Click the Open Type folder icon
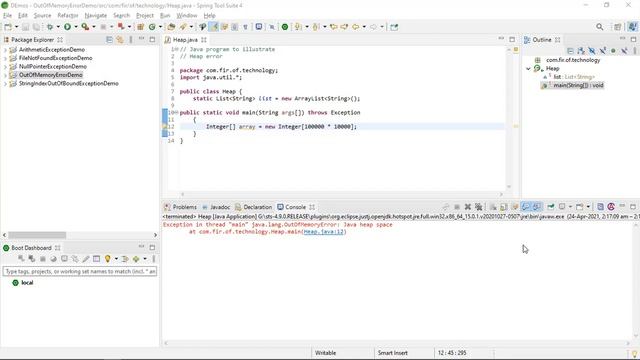This screenshot has width=640, height=360. pyautogui.click(x=171, y=27)
